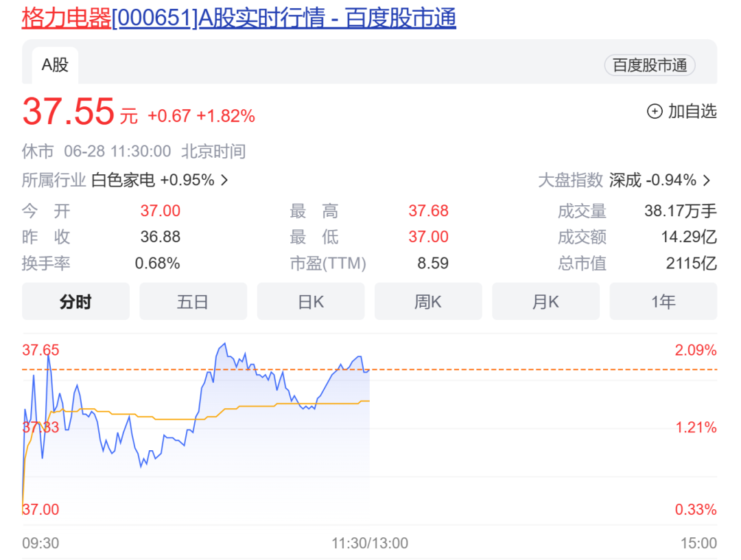This screenshot has height=560, width=741.
Task: Switch to the 1年 chart tab
Action: [663, 301]
